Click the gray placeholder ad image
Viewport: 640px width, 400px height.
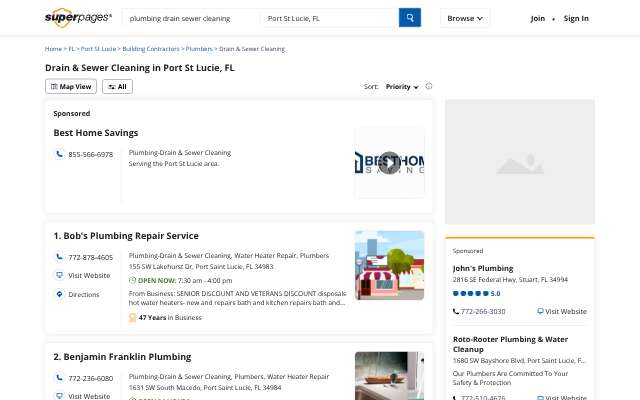[x=520, y=162]
